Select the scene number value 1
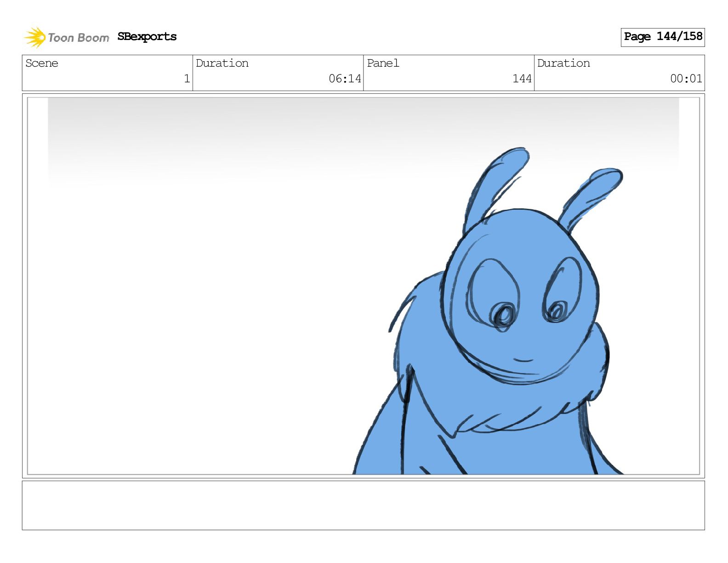The height and width of the screenshot is (563, 728). pos(187,79)
